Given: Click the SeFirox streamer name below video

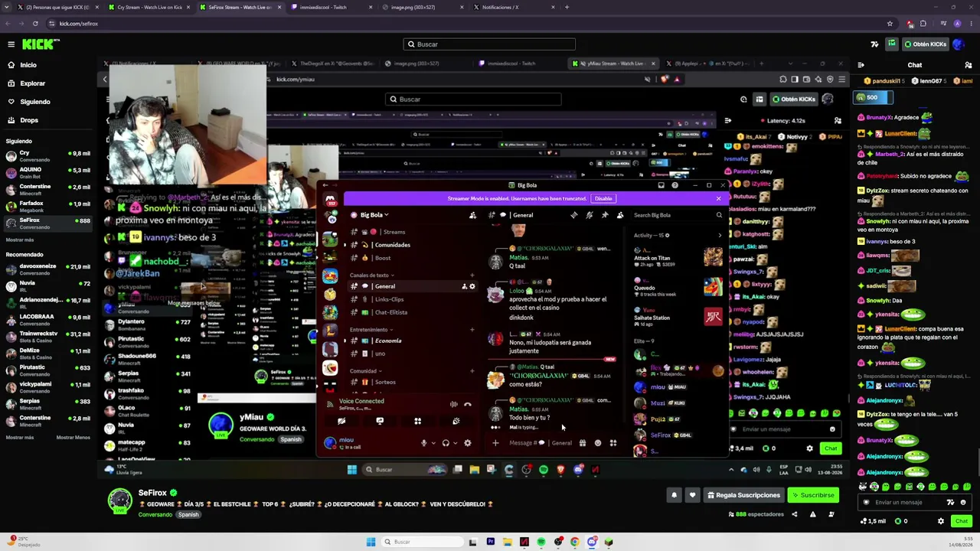Looking at the screenshot, I should tap(152, 494).
